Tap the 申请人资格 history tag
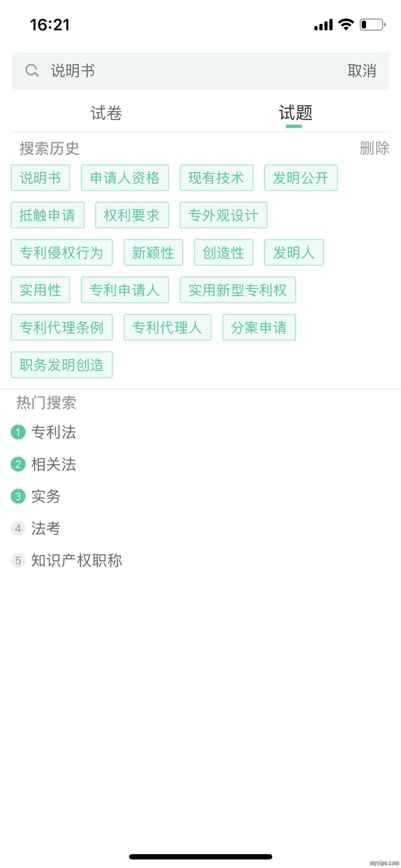This screenshot has height=868, width=401. [125, 178]
